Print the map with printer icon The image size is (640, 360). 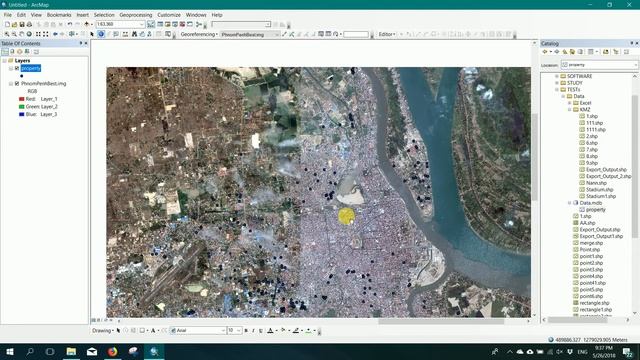click(x=29, y=24)
